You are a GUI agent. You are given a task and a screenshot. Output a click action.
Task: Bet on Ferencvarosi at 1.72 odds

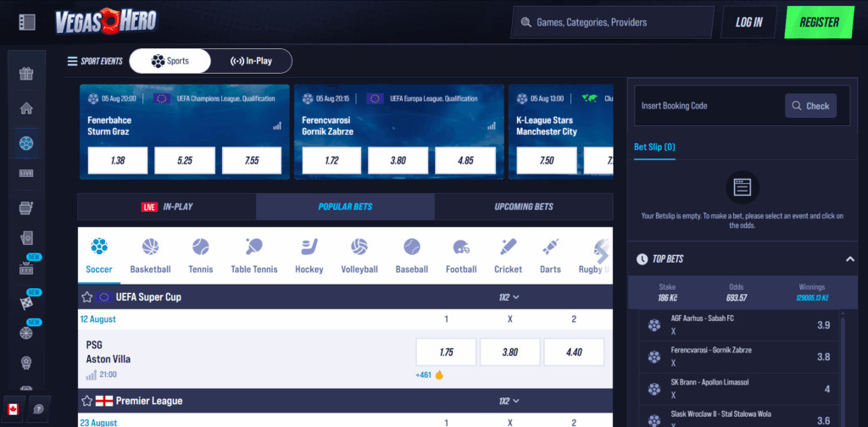(331, 160)
